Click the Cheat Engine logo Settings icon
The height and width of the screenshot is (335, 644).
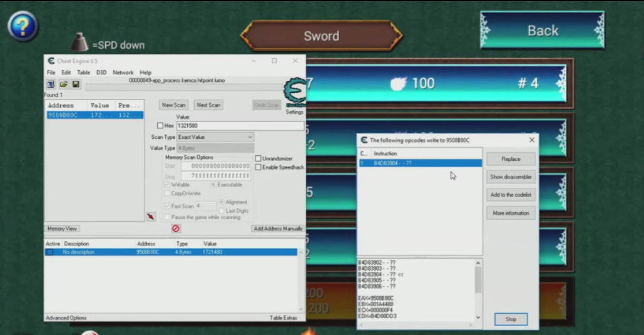pyautogui.click(x=295, y=93)
